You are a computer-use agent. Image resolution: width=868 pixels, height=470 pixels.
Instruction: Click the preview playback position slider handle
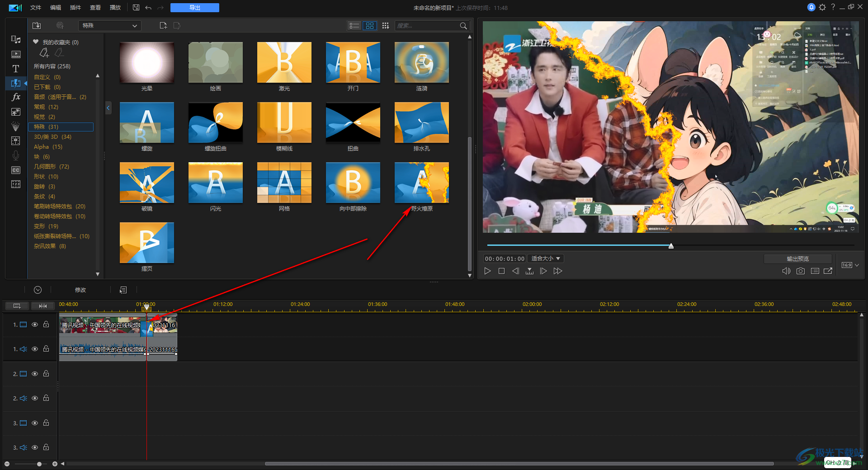pos(671,246)
